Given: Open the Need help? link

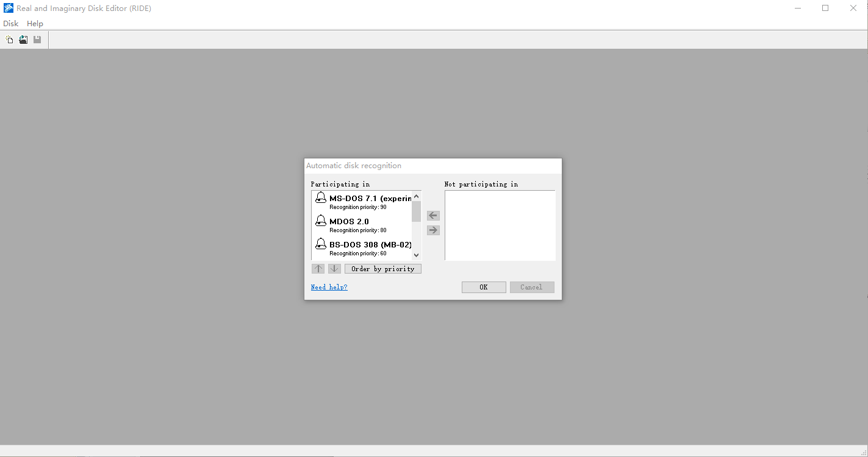Looking at the screenshot, I should [x=329, y=287].
